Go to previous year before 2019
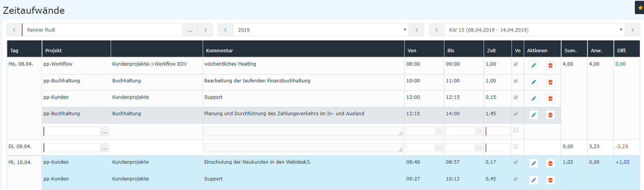644x190 pixels. (225, 30)
